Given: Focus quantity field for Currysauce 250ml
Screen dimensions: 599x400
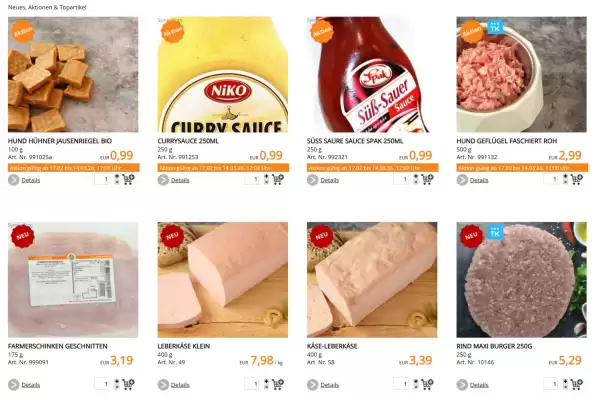Looking at the screenshot, I should tap(252, 179).
